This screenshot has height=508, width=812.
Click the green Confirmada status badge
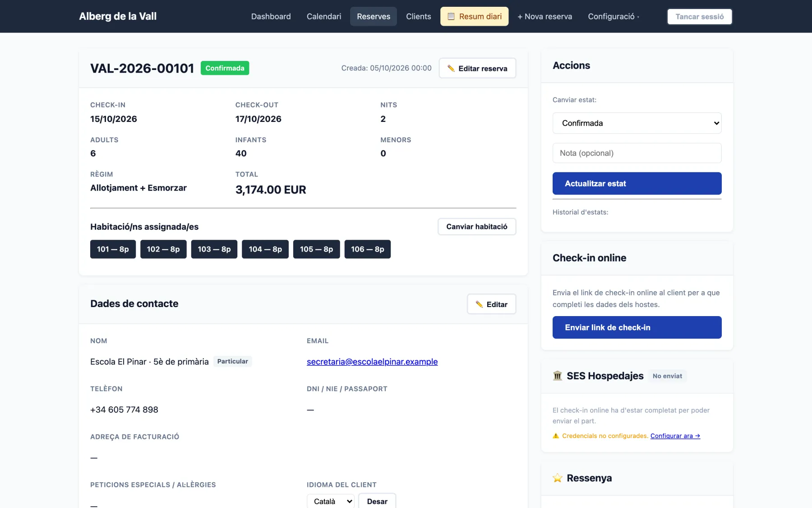(225, 68)
